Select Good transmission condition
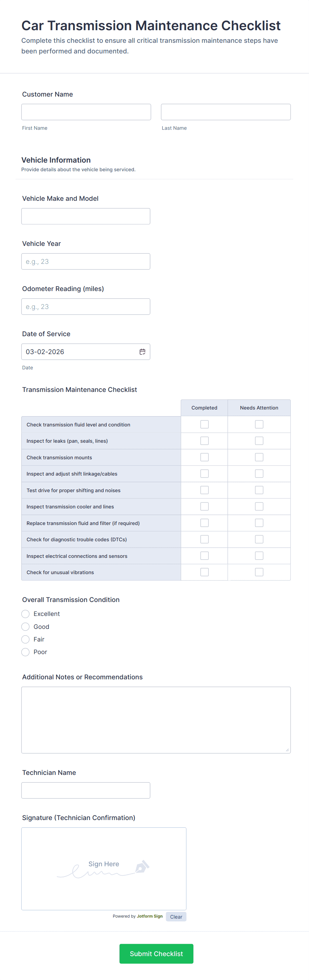Screen dimensions: 309x980 tap(26, 627)
